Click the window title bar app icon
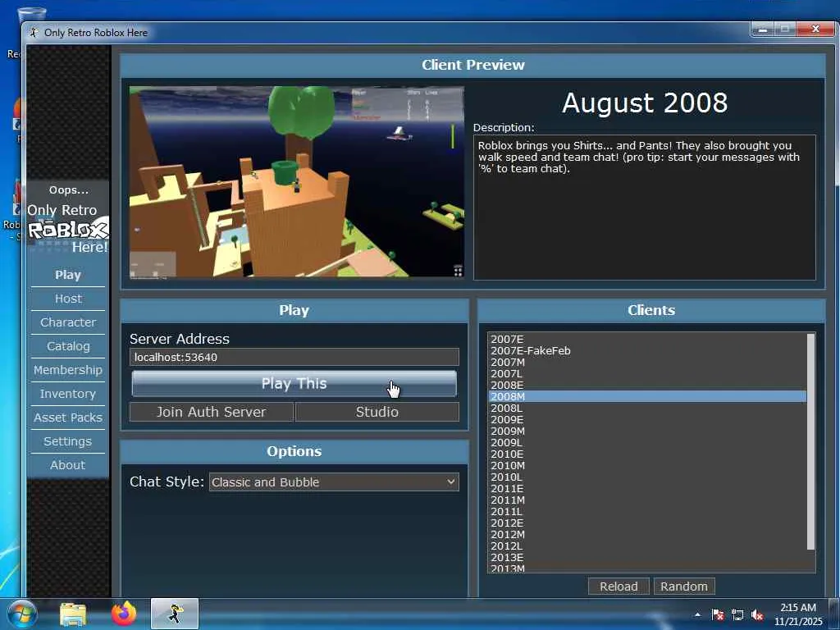 pos(34,33)
